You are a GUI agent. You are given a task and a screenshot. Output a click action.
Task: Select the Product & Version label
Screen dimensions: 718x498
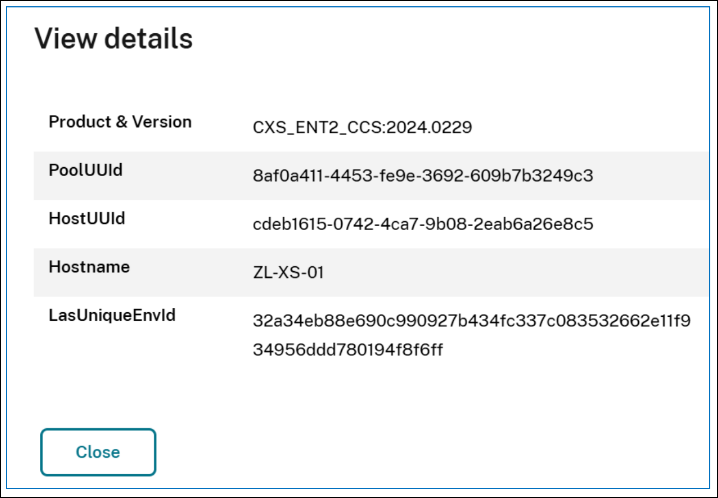pos(120,122)
